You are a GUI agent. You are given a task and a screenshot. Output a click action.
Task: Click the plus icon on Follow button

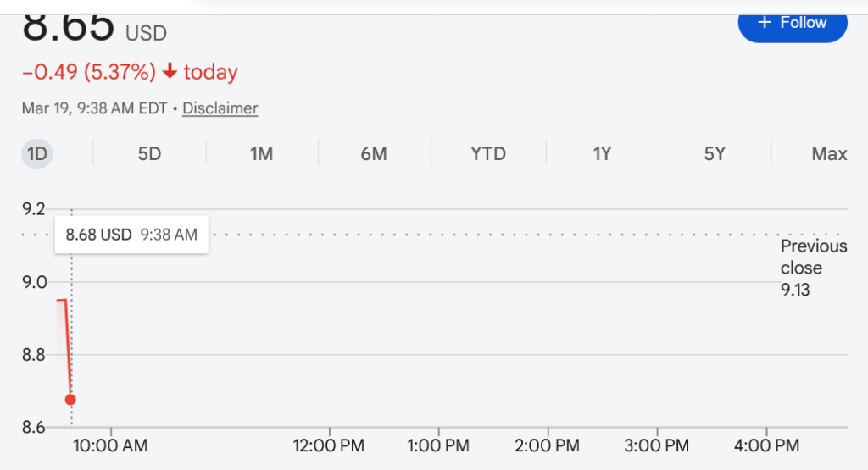point(765,23)
